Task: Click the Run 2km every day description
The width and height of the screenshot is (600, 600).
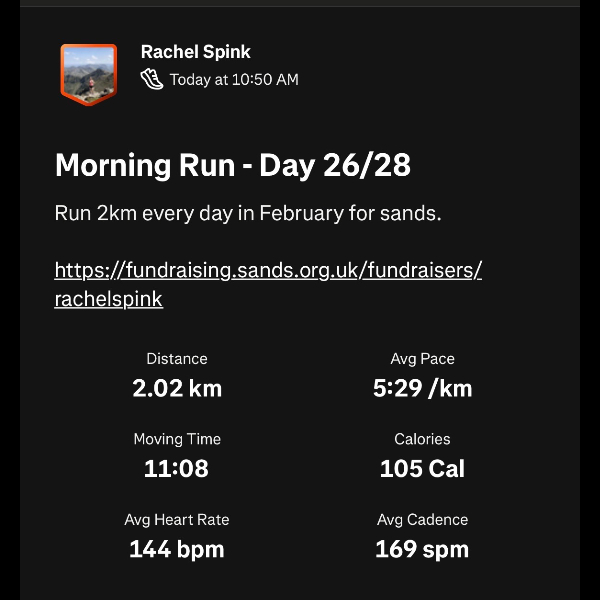Action: [x=248, y=214]
